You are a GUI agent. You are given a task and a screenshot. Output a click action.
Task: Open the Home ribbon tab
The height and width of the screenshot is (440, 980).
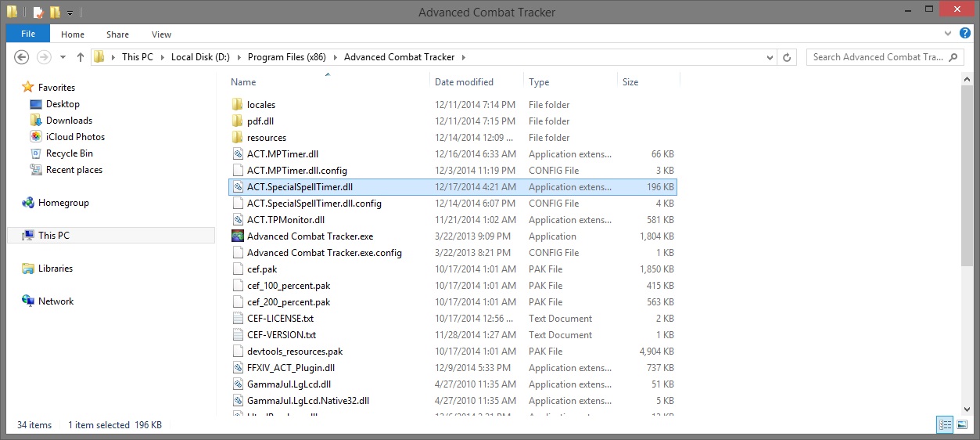pos(73,34)
